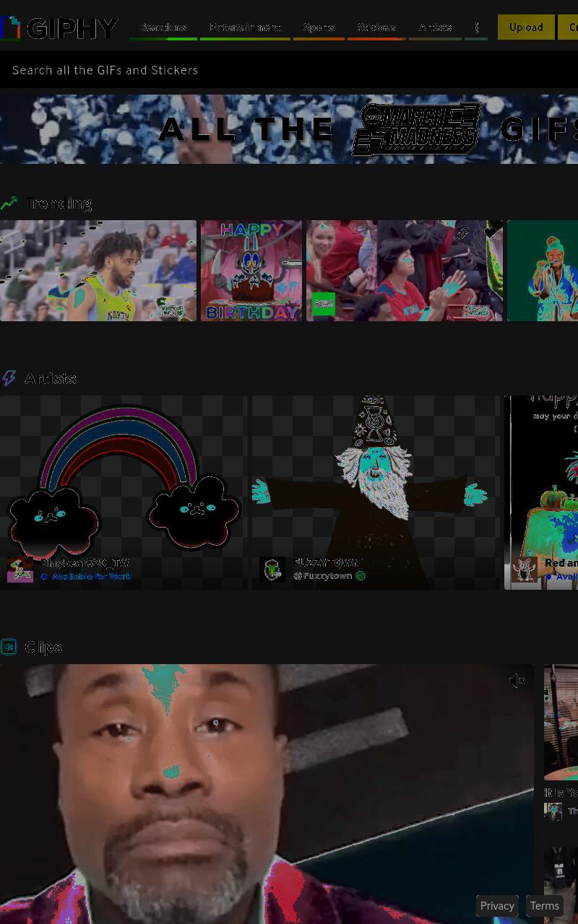Green channel badge on fan clapping GIF
Viewport: 578px width, 924px height.
click(324, 304)
